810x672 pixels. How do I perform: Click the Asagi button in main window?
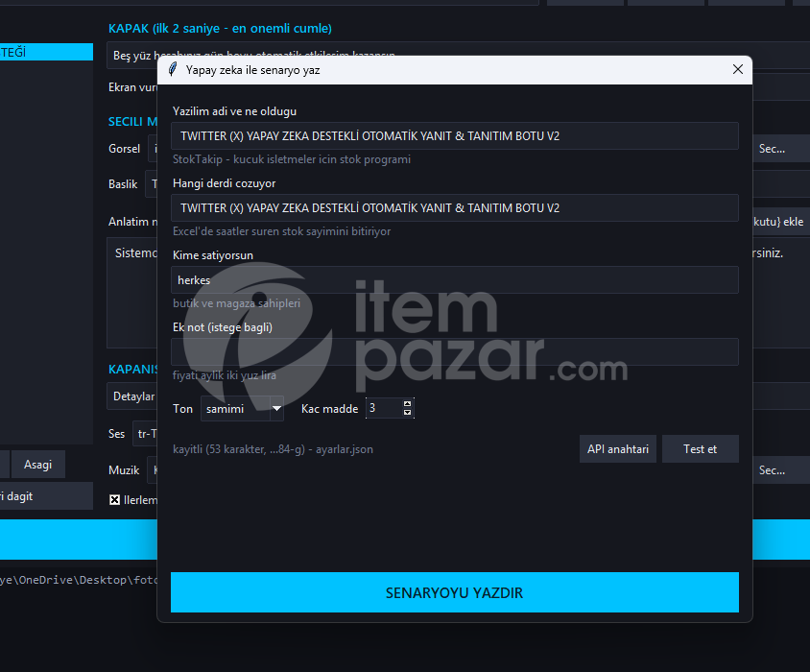(x=37, y=465)
